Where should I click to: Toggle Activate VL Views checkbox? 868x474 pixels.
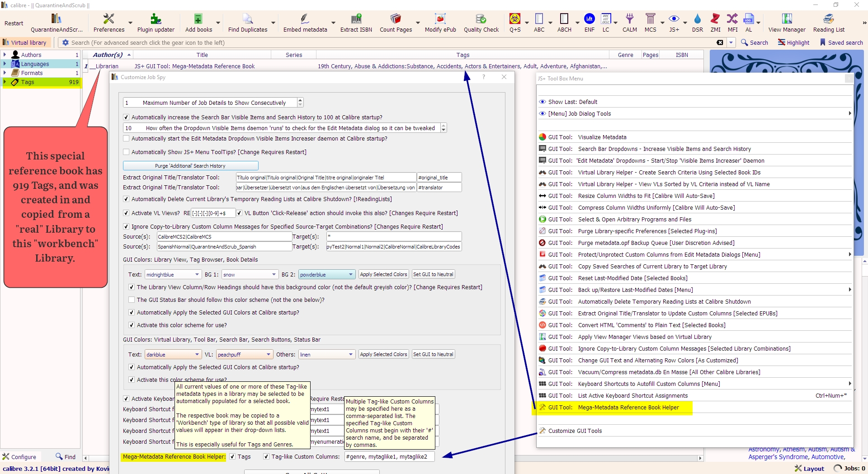[x=127, y=213]
